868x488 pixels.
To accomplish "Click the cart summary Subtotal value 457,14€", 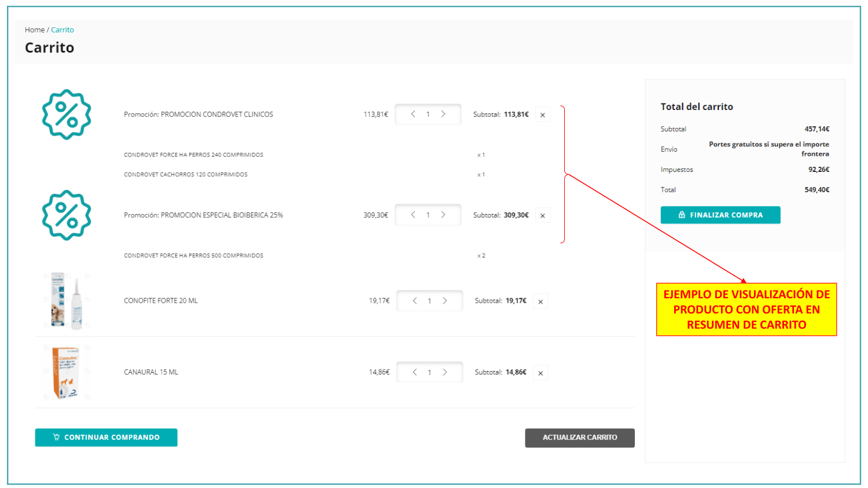I will [x=816, y=129].
